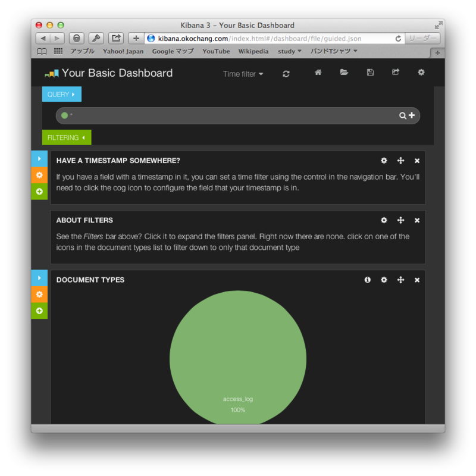
Task: Click the key icon toolbar button
Action: point(96,38)
